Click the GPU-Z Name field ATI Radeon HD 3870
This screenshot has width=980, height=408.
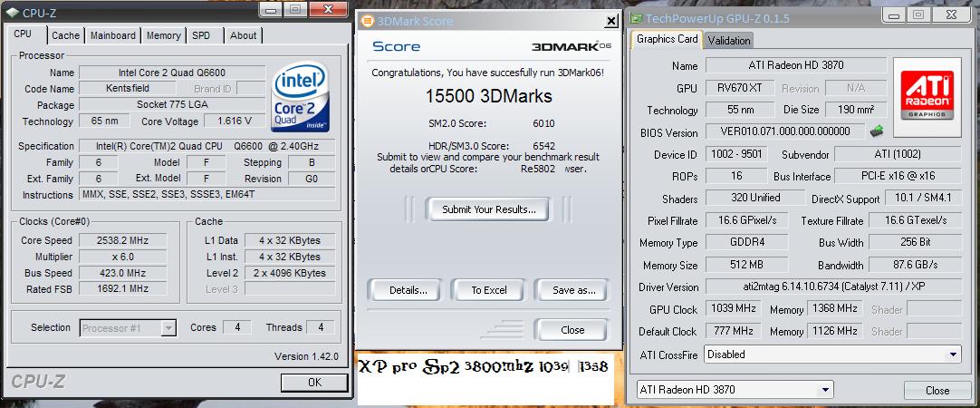pos(795,65)
